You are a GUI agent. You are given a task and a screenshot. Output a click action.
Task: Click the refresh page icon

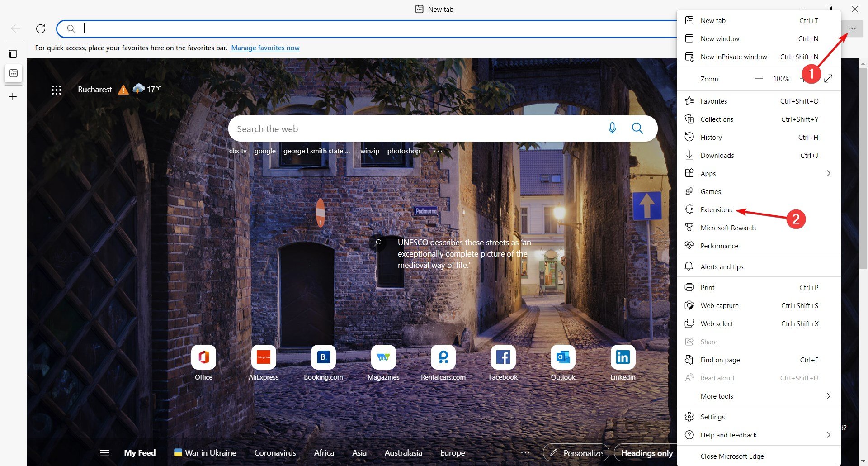click(x=41, y=29)
